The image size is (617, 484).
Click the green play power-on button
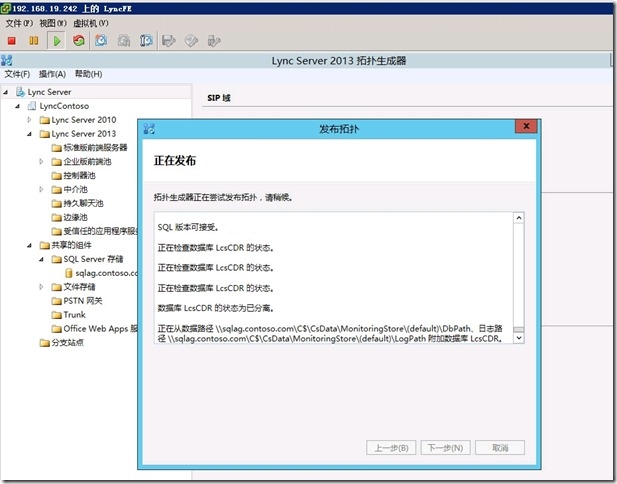[x=57, y=41]
